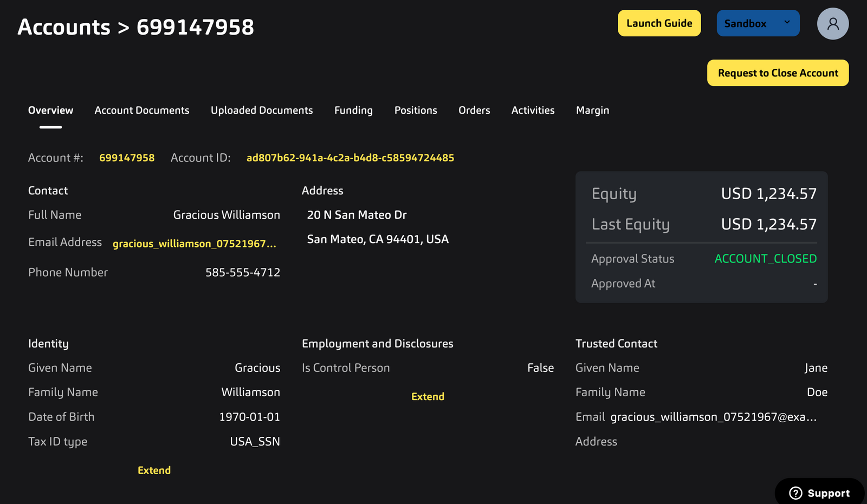The height and width of the screenshot is (504, 867).
Task: Expand the Identity section via Extend
Action: coord(154,469)
